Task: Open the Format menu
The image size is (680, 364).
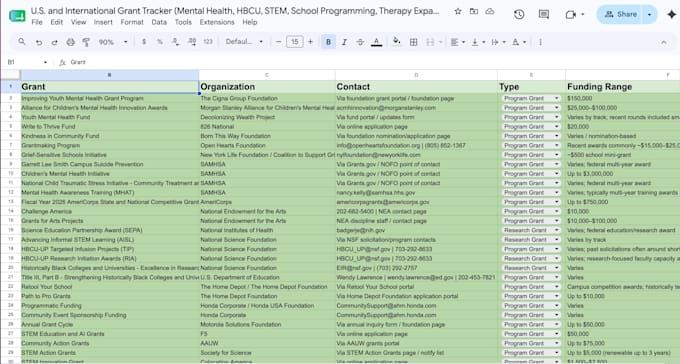Action: click(132, 22)
